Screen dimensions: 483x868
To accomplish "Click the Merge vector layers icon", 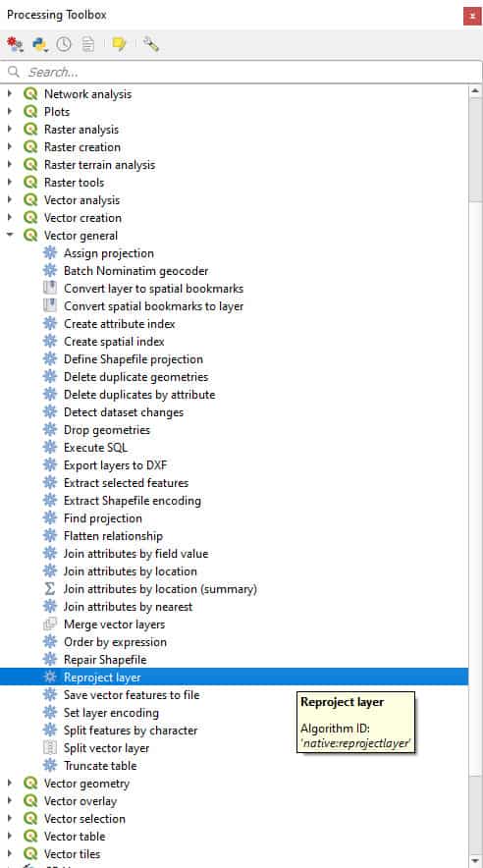I will [50, 624].
